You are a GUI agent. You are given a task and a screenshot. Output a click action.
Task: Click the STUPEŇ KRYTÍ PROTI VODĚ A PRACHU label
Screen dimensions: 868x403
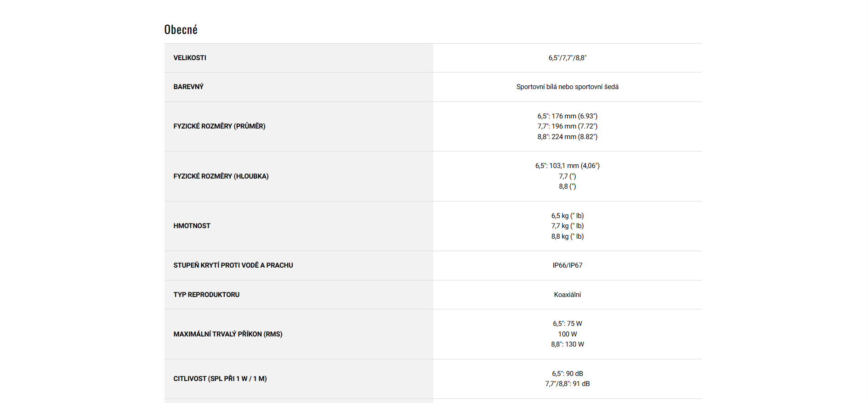tap(233, 265)
